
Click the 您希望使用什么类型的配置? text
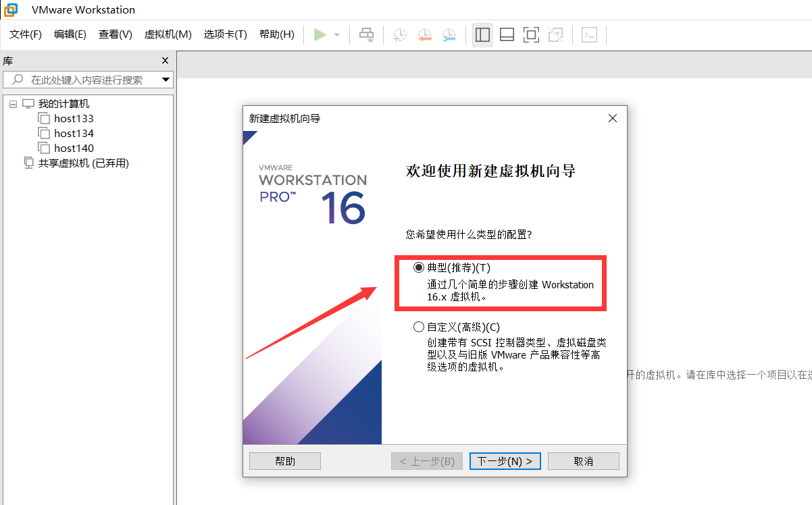pyautogui.click(x=469, y=235)
